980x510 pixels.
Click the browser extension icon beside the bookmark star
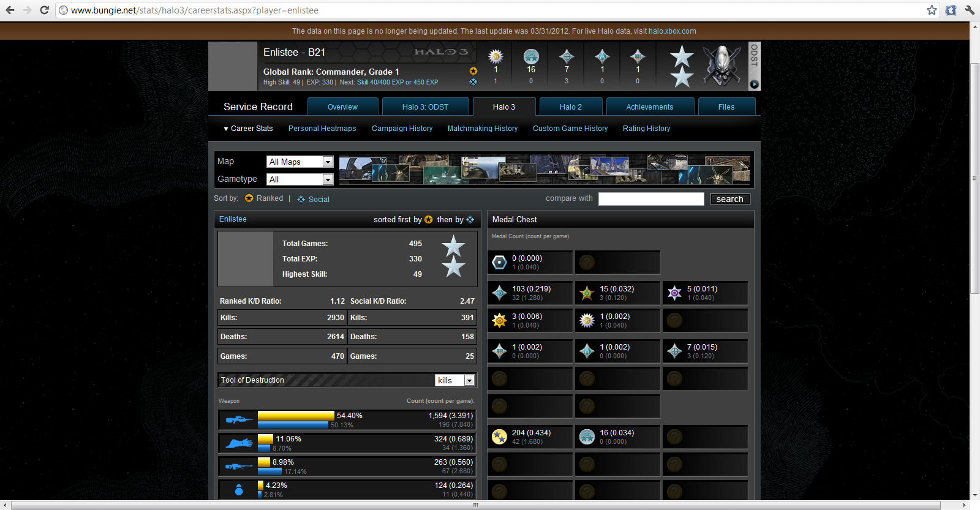click(x=951, y=10)
